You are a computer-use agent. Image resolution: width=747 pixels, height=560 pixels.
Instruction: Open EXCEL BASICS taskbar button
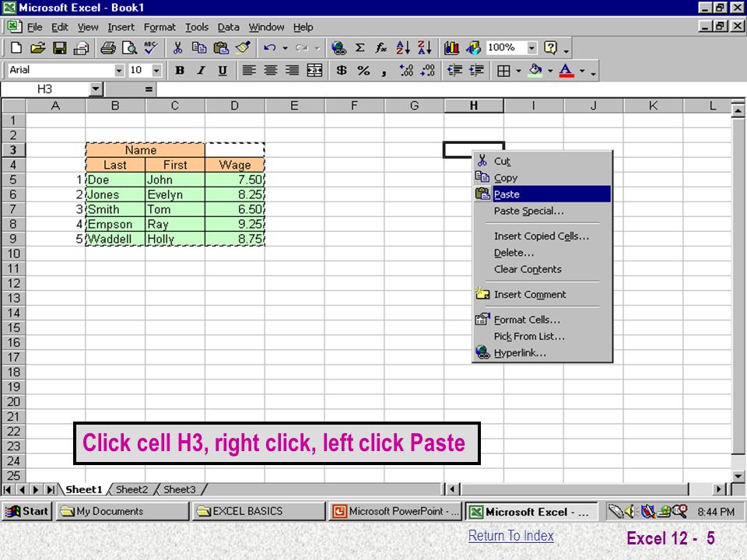point(258,512)
